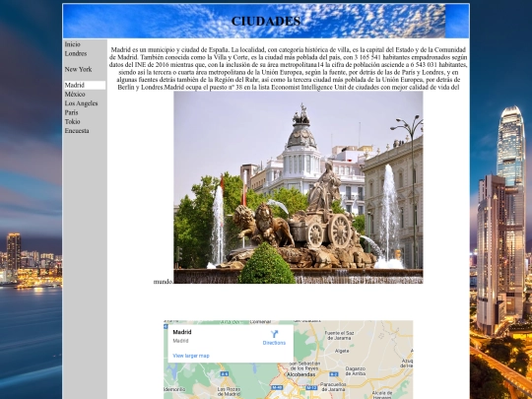Screen dimensions: 532x399
Task: Click Daganzo de Arriba map label
Action: pos(356,370)
